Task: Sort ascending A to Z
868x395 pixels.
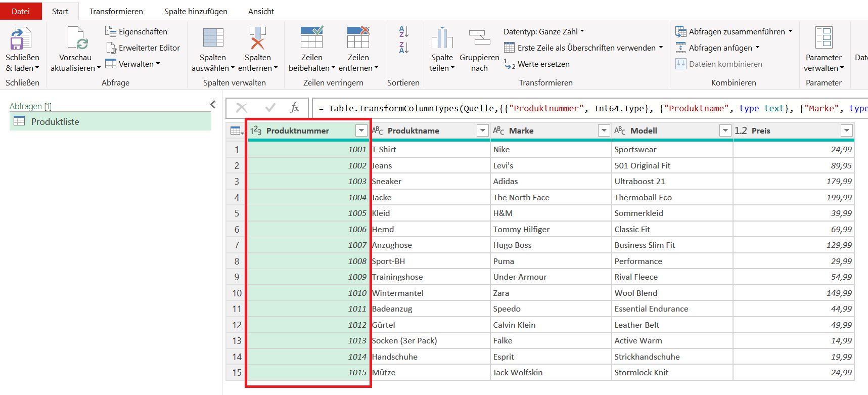Action: click(403, 31)
